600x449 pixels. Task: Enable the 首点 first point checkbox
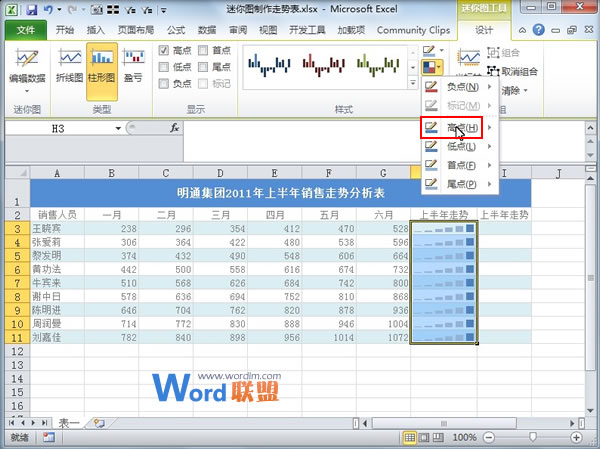click(x=202, y=50)
